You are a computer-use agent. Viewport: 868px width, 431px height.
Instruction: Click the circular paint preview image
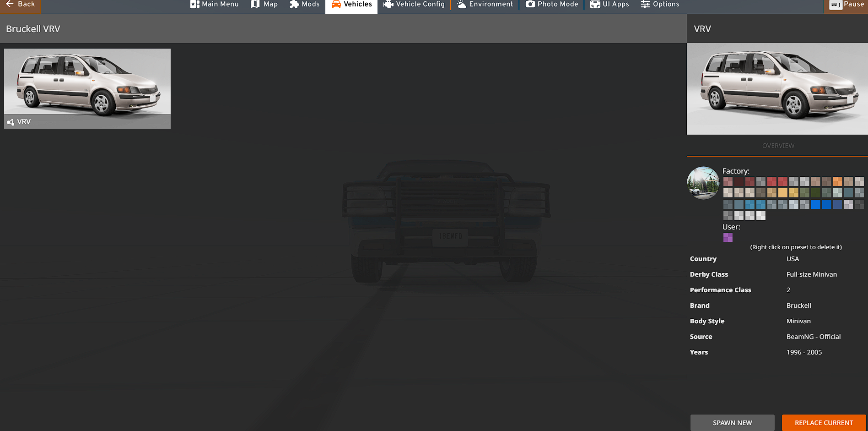tap(703, 183)
